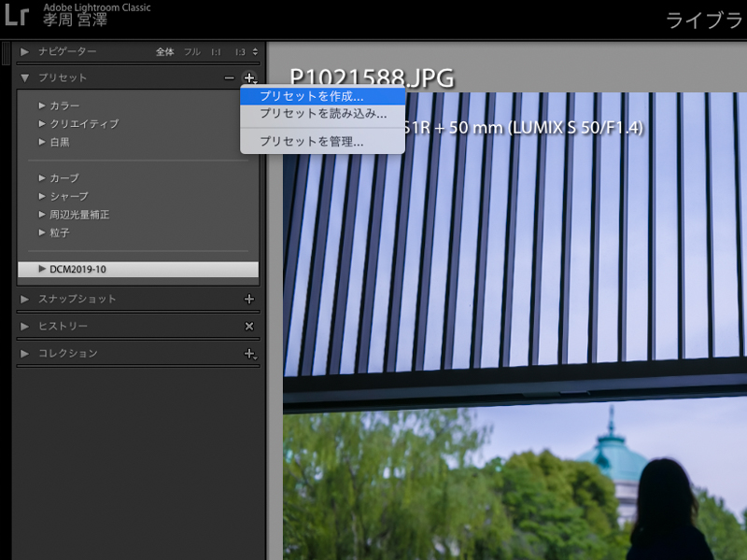Set navigator zoom to フル
This screenshot has height=560, width=747.
click(x=192, y=52)
